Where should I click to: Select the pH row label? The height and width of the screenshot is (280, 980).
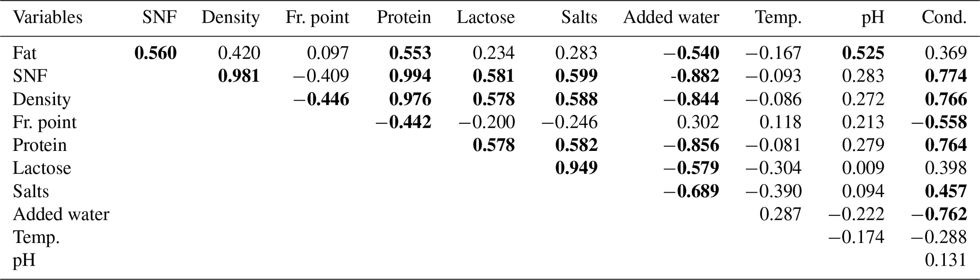tap(24, 261)
